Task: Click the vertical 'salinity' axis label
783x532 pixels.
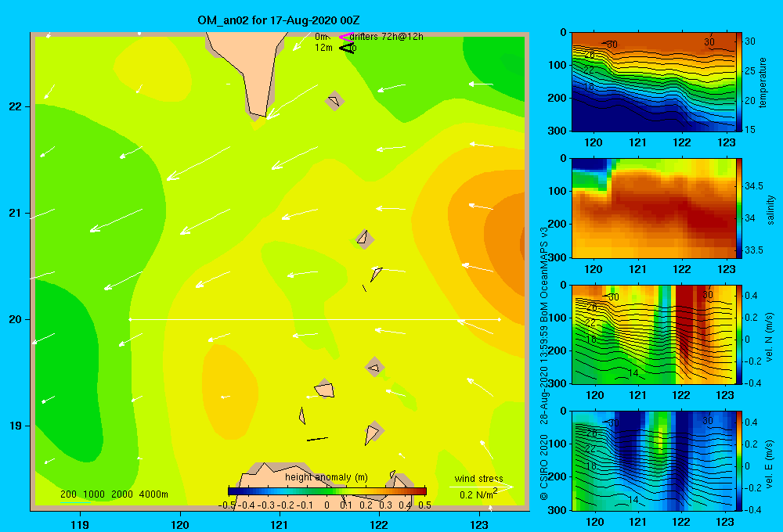Action: pos(770,210)
